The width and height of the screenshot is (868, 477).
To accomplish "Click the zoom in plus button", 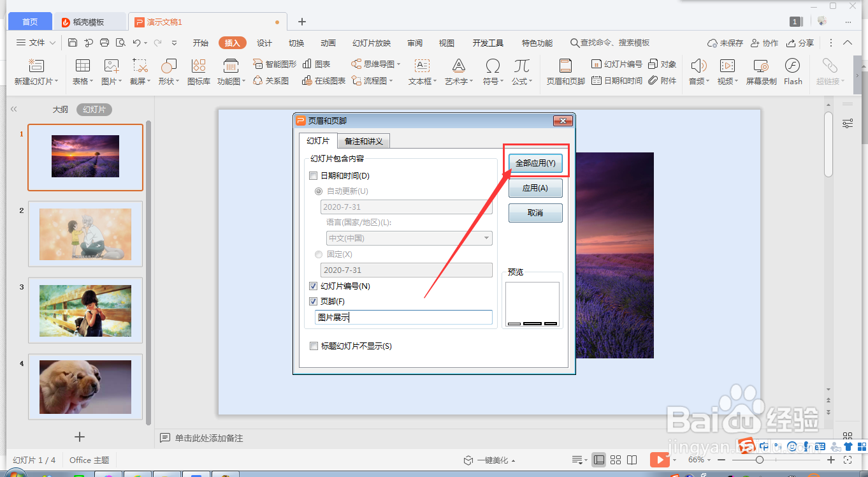I will pyautogui.click(x=831, y=460).
